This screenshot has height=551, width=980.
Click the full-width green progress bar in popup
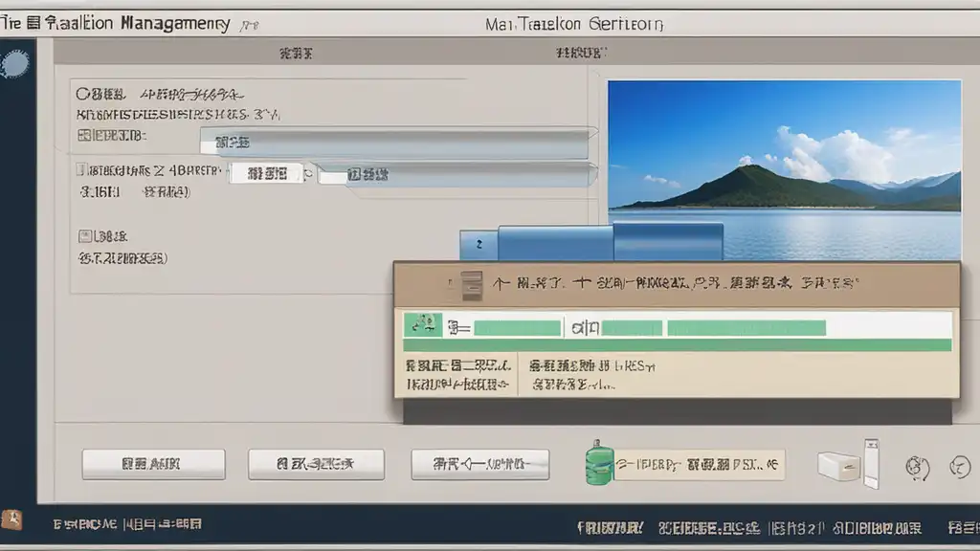(678, 345)
